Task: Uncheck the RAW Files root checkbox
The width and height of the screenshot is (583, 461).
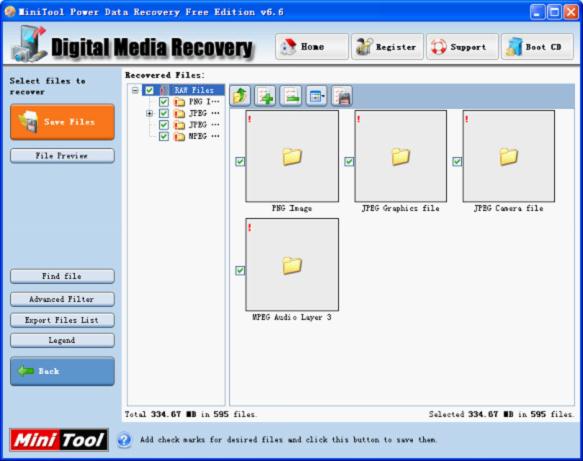Action: (x=149, y=90)
